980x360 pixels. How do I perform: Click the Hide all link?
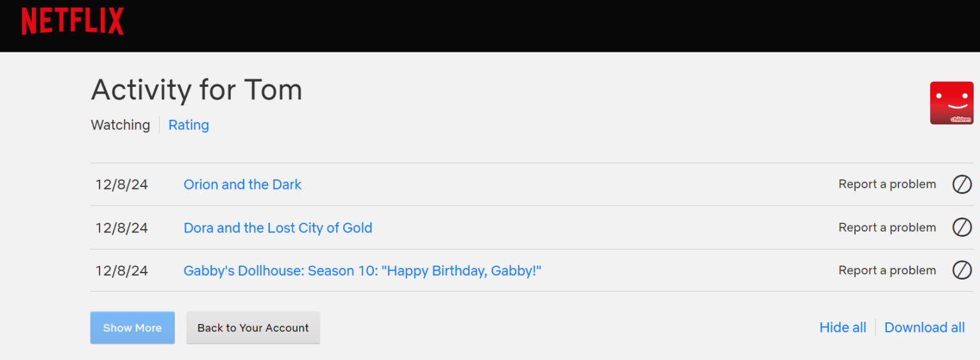pyautogui.click(x=842, y=327)
